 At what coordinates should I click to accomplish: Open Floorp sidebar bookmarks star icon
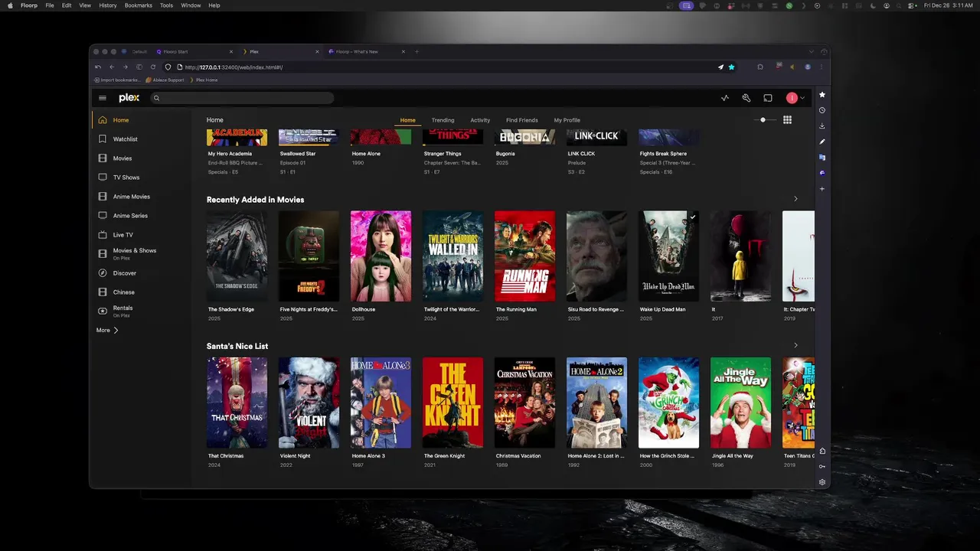(x=822, y=95)
